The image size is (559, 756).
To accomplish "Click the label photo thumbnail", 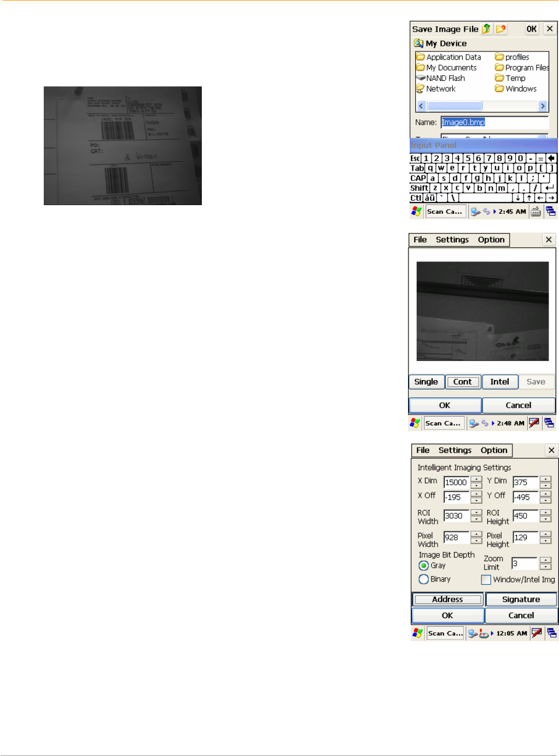I will tap(123, 146).
